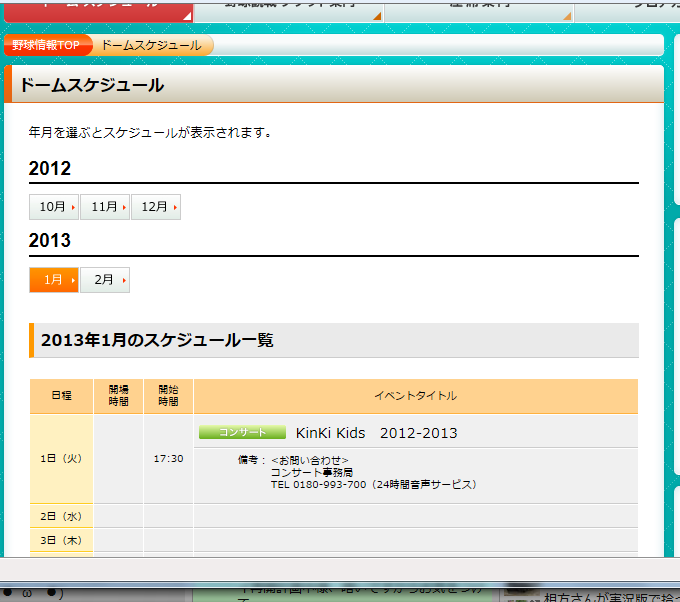Viewport: 680px width, 602px height.
Task: Click the 3日（木） date cell
Action: coord(62,540)
